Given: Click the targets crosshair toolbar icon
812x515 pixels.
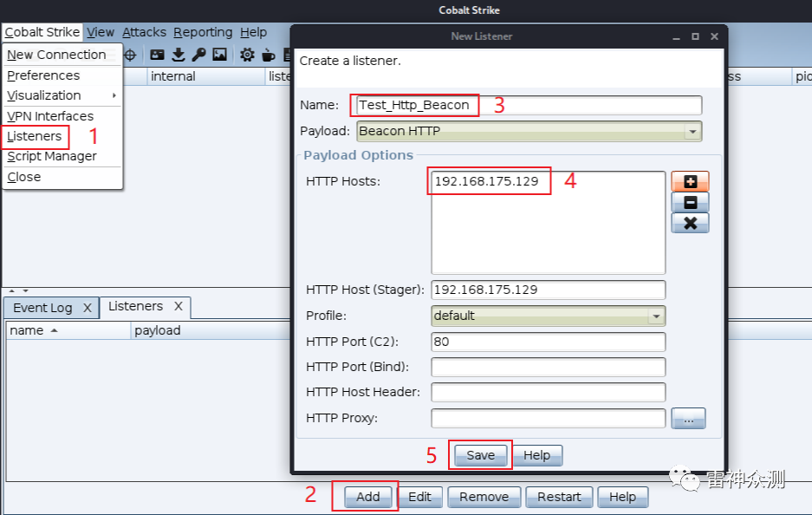Looking at the screenshot, I should tap(130, 55).
